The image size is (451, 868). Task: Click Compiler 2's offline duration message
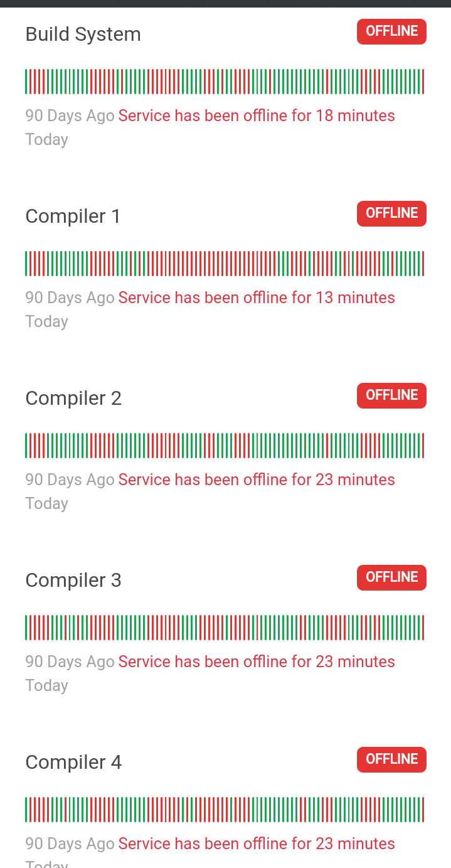pyautogui.click(x=257, y=480)
